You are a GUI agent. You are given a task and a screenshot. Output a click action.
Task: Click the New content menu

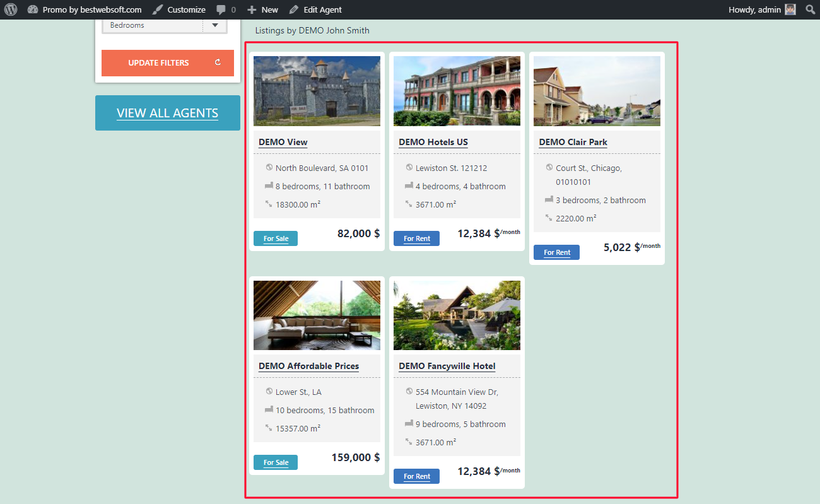tap(262, 9)
